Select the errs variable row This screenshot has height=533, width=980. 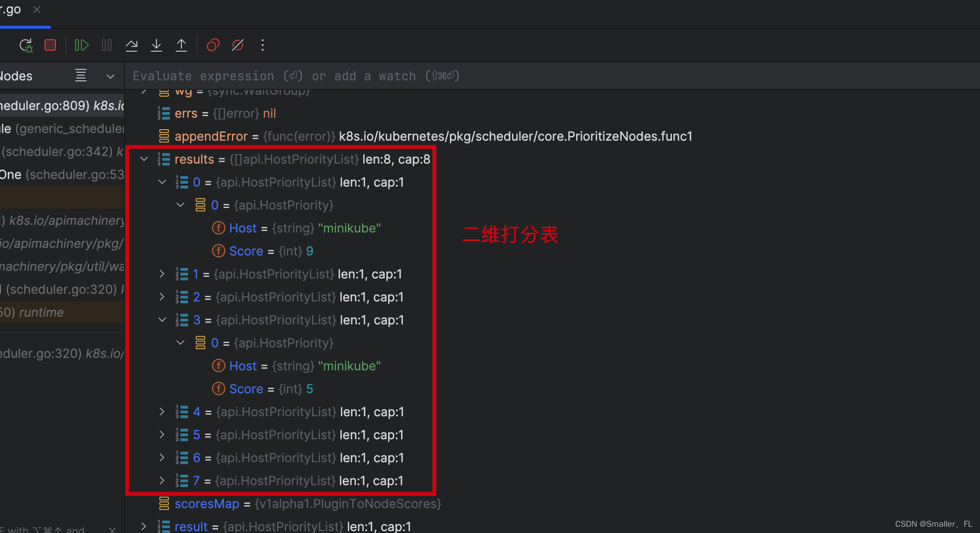coord(552,113)
